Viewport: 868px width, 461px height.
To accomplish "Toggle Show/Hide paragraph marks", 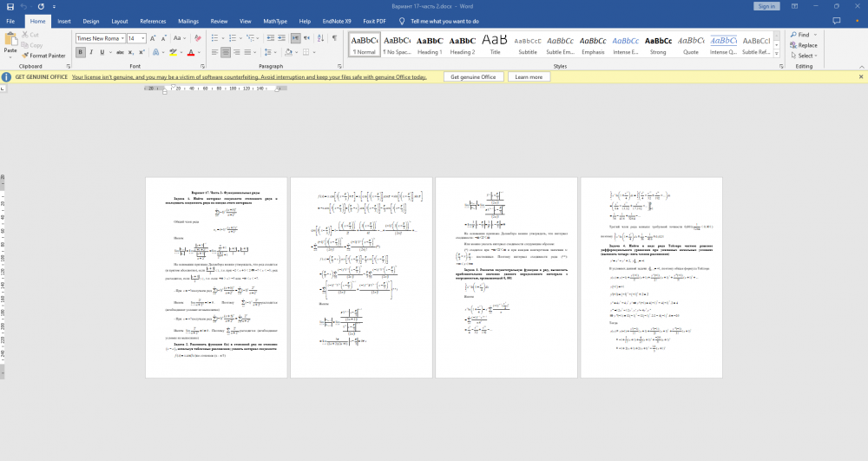I will 334,38.
